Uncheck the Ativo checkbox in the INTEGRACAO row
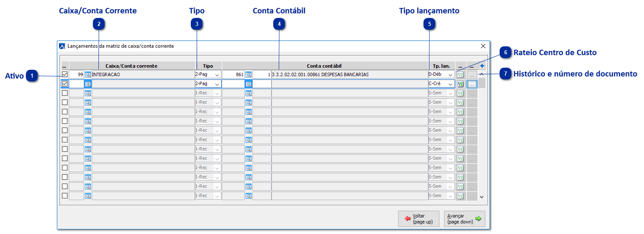The image size is (644, 234). coord(65,74)
